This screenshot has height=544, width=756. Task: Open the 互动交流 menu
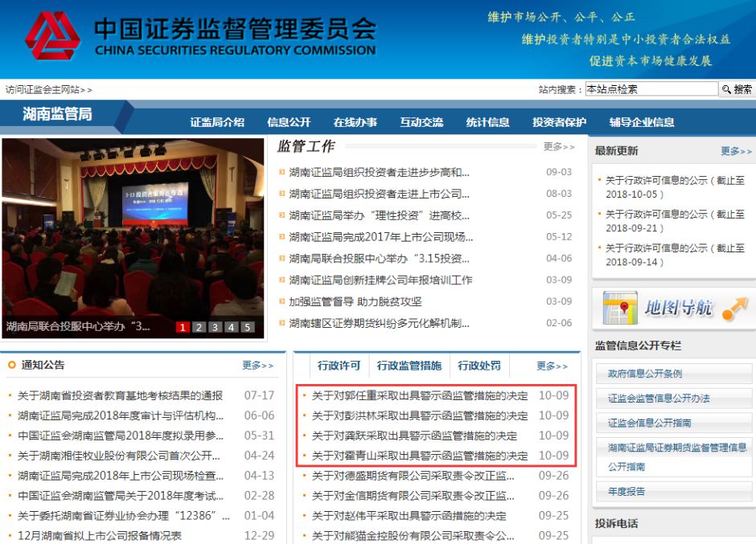click(x=422, y=121)
